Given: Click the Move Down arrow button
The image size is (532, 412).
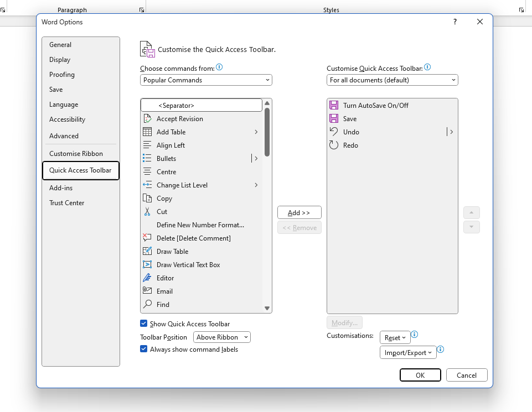Looking at the screenshot, I should (x=472, y=227).
